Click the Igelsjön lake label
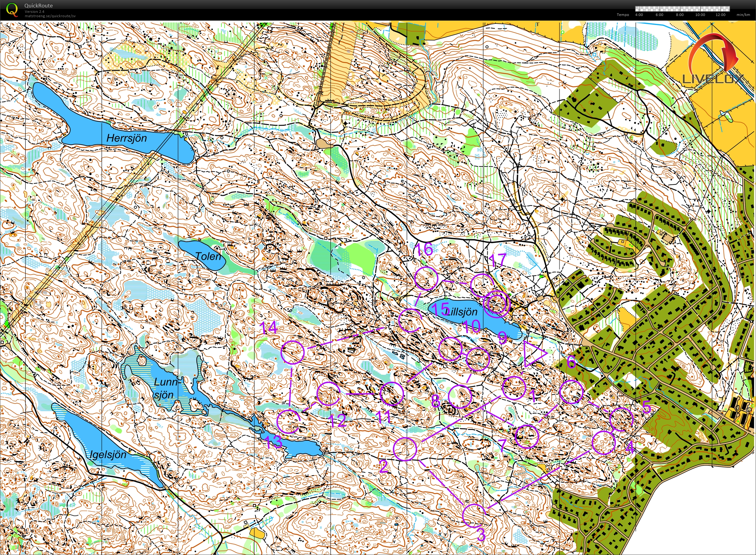 tap(108, 455)
